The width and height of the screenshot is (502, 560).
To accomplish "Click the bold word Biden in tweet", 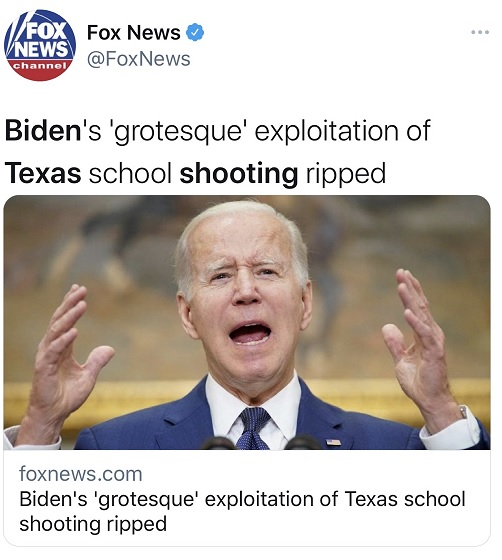I will (43, 130).
